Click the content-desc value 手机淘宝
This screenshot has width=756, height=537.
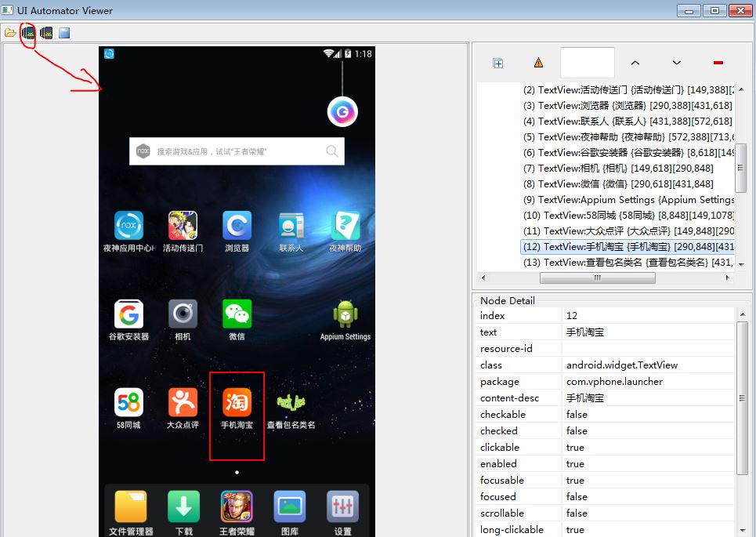585,398
